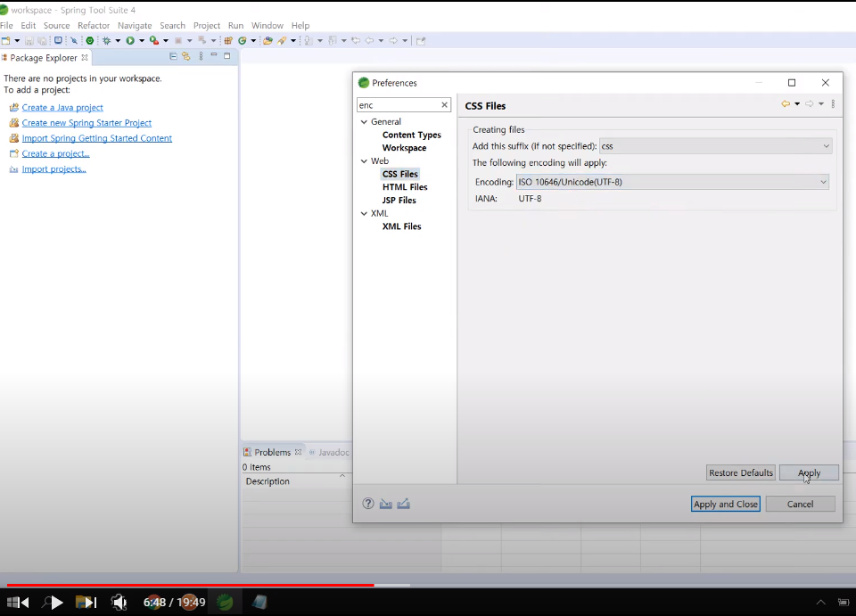Select HTML Files in preferences tree

click(x=405, y=187)
